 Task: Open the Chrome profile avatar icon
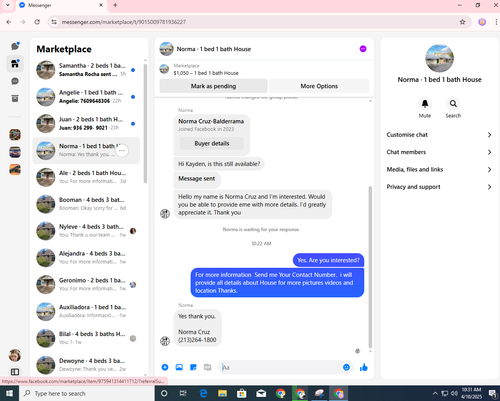[482, 22]
